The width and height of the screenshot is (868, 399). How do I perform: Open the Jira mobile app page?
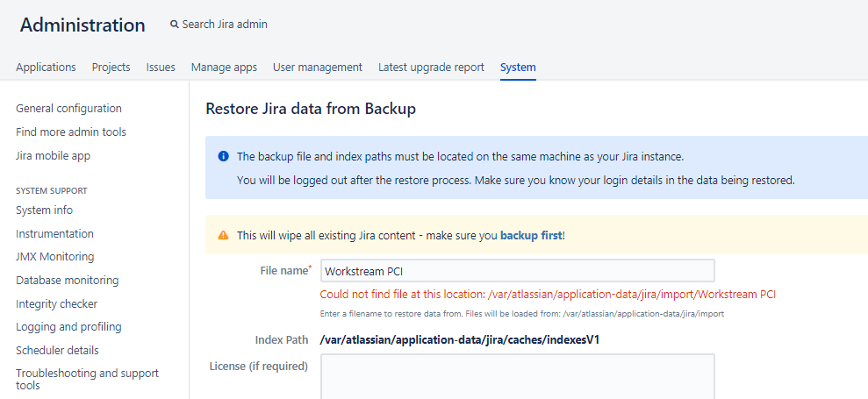pyautogui.click(x=54, y=155)
